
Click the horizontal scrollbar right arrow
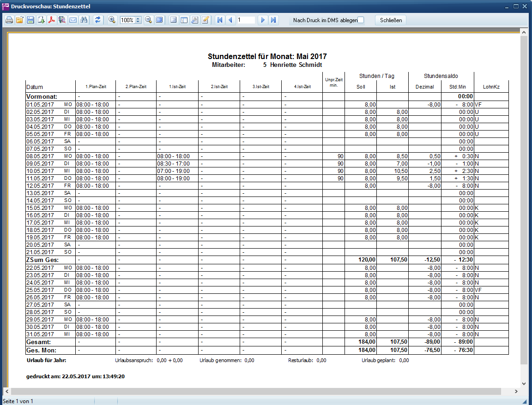coord(516,392)
